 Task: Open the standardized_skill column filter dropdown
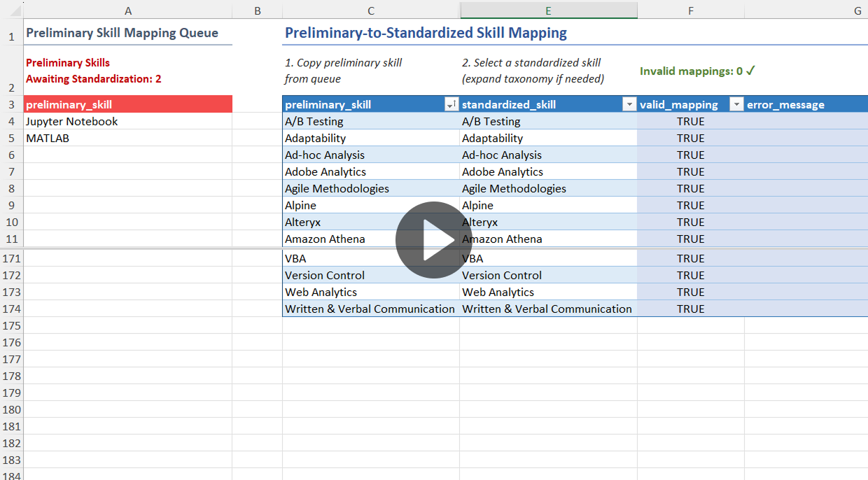point(629,105)
